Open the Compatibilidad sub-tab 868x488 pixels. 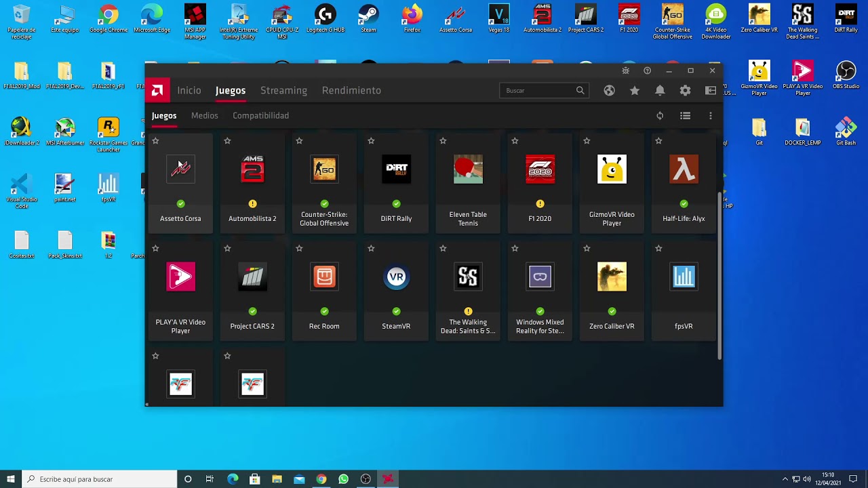(x=260, y=115)
